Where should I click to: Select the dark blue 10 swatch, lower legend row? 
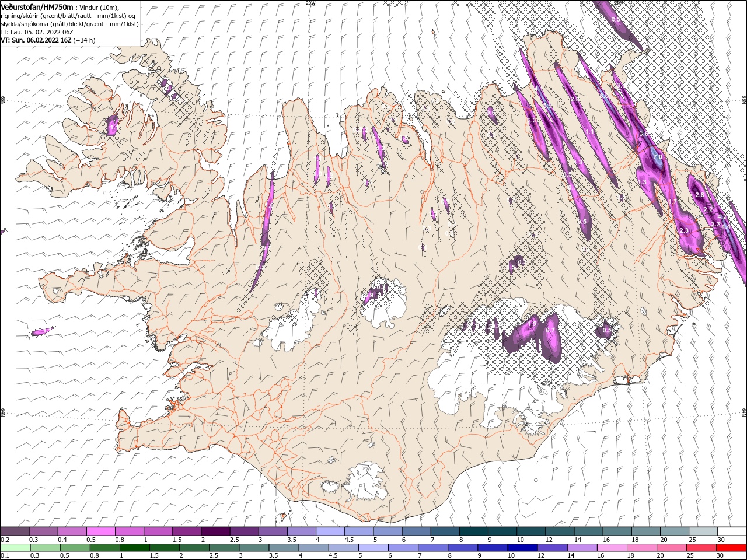[522, 548]
